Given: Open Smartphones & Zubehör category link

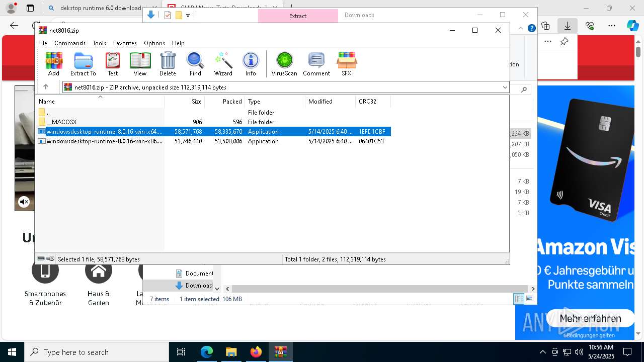Looking at the screenshot, I should (x=45, y=284).
